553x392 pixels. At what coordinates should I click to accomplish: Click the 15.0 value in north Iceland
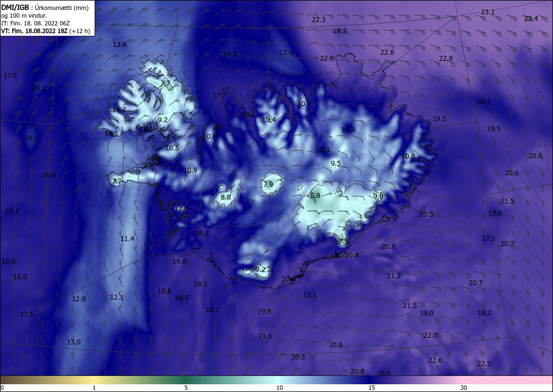click(x=322, y=149)
